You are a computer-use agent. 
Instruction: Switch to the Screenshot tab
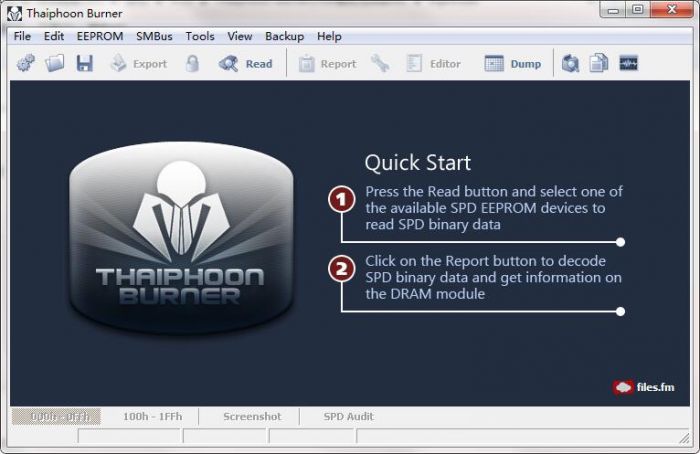click(x=251, y=416)
